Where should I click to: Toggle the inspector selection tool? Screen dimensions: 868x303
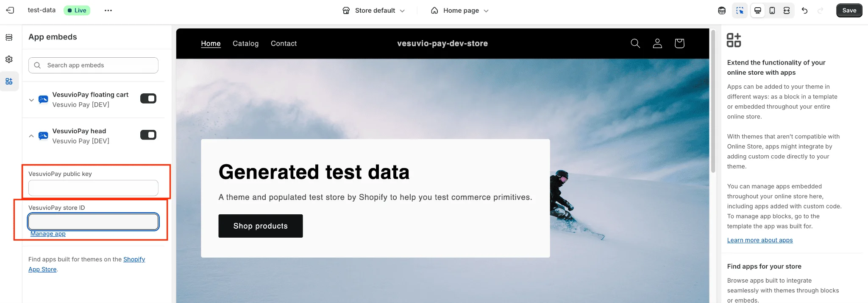(x=740, y=10)
